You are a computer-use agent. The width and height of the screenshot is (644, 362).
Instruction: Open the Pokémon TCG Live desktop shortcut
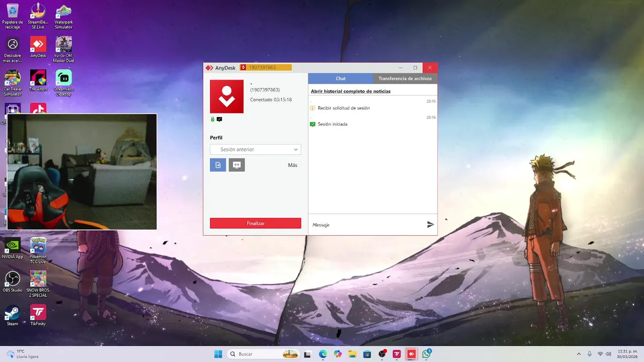[x=38, y=250]
